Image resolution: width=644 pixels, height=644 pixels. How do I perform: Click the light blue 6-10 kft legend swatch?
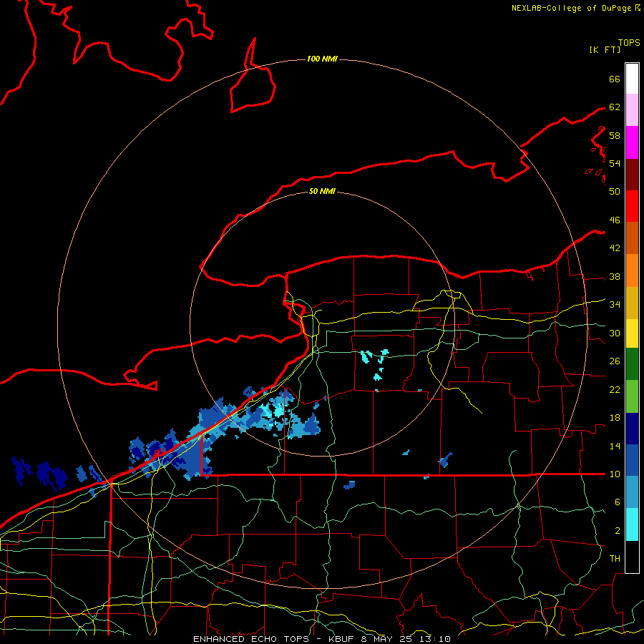coord(632,492)
